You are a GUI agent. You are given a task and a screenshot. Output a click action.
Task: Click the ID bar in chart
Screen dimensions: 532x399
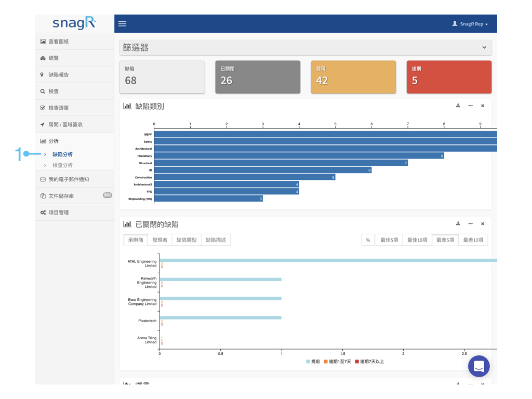click(263, 170)
